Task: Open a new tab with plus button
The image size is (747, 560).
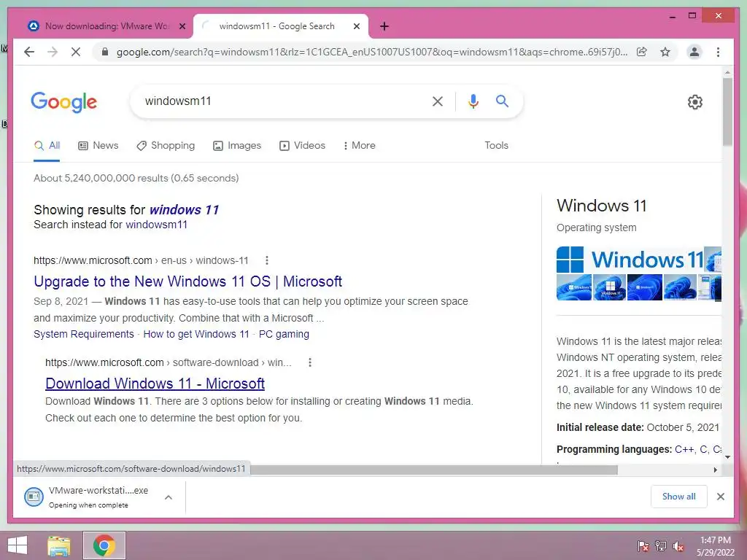Action: coord(384,26)
